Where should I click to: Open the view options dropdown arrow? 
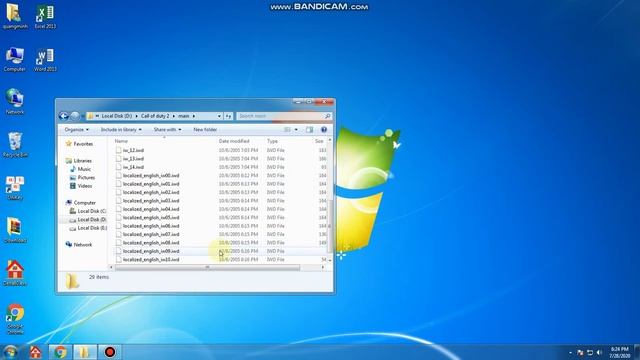pos(296,129)
